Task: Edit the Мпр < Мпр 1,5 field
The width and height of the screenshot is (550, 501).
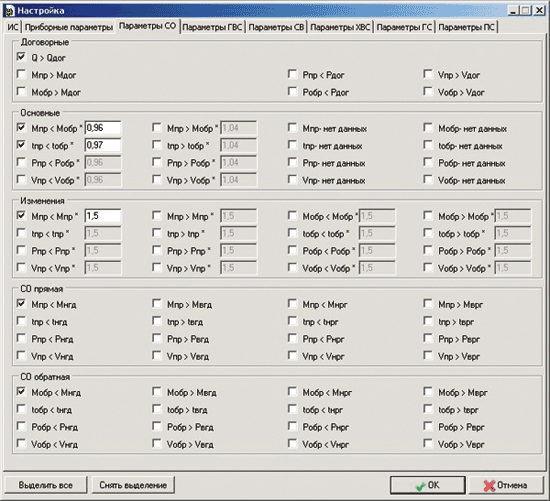Action: [103, 216]
